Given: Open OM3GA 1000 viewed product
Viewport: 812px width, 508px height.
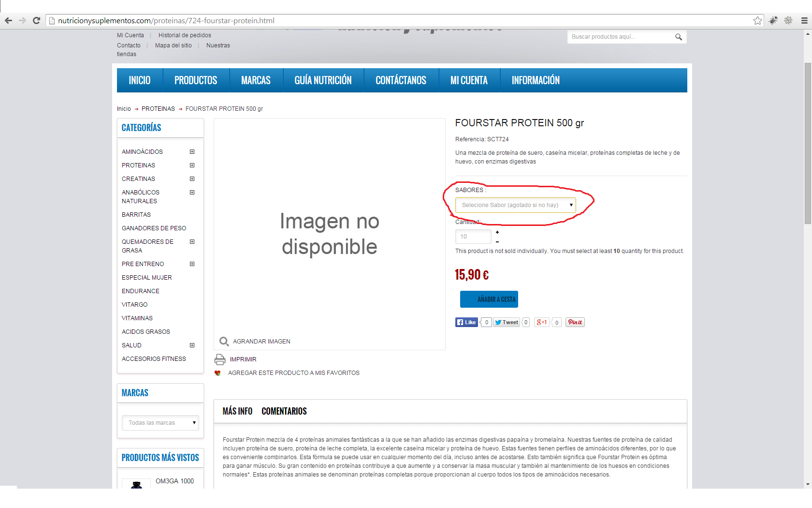Looking at the screenshot, I should pos(174,481).
